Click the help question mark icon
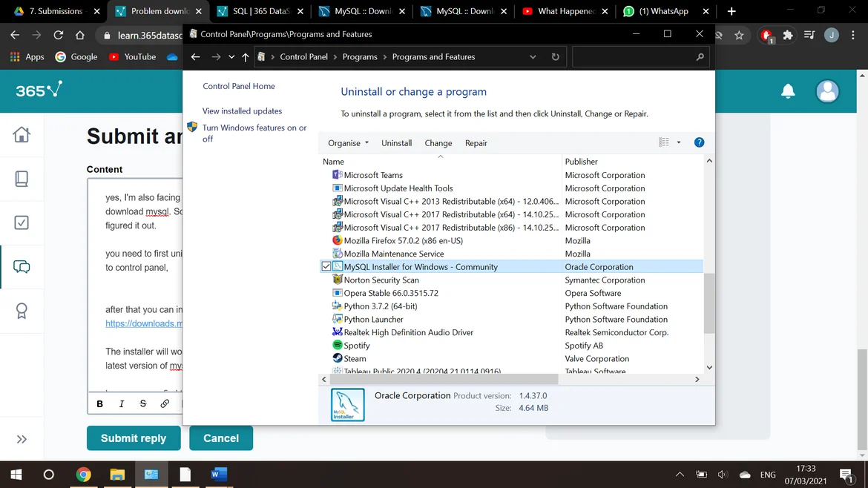868x488 pixels. tap(699, 142)
